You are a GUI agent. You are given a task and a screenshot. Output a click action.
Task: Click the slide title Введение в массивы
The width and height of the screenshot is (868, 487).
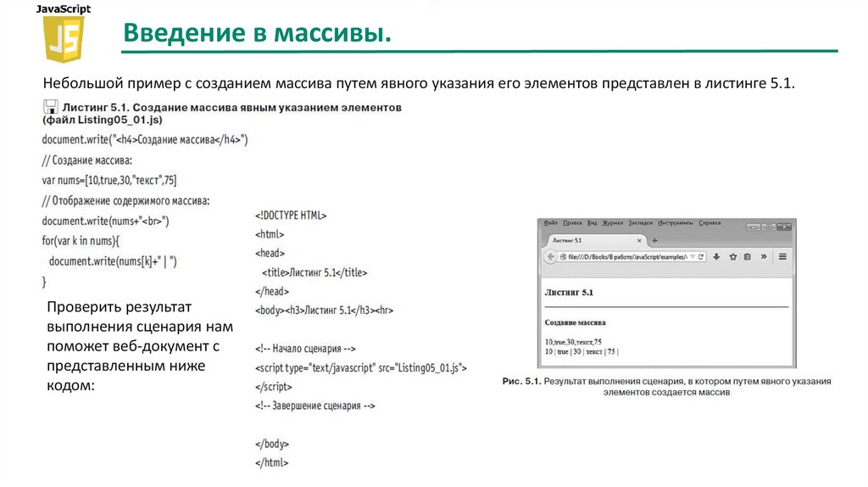(257, 32)
